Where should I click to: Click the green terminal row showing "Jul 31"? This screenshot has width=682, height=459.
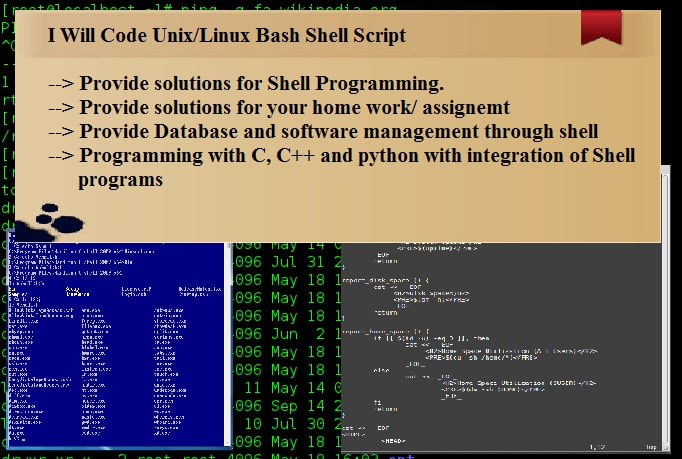click(288, 262)
